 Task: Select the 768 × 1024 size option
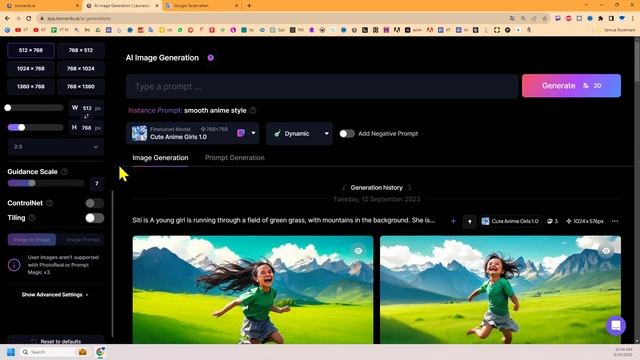80,69
